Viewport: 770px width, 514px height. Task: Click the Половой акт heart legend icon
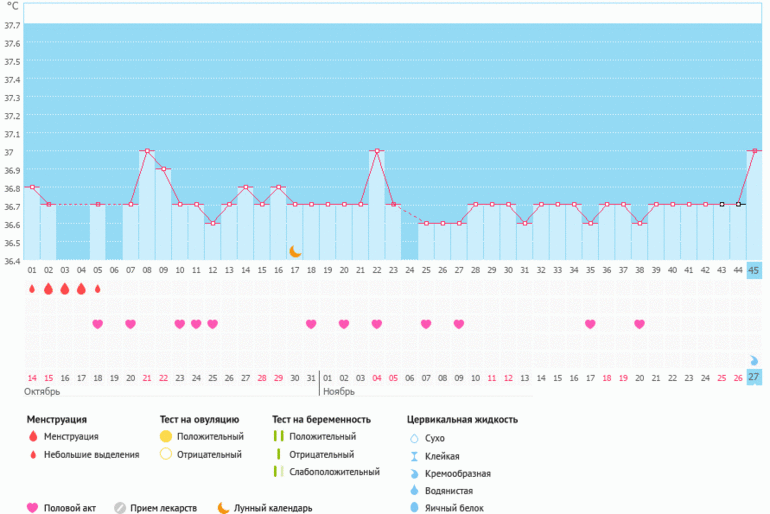click(32, 507)
